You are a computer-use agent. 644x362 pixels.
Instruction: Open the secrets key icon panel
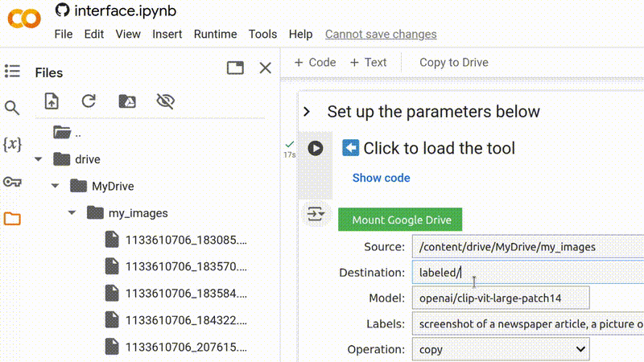[x=12, y=182]
